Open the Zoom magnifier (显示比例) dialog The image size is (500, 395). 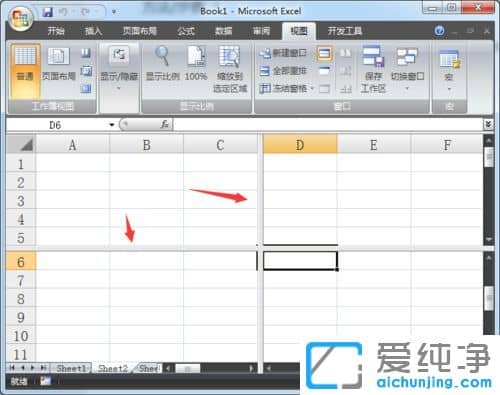162,63
